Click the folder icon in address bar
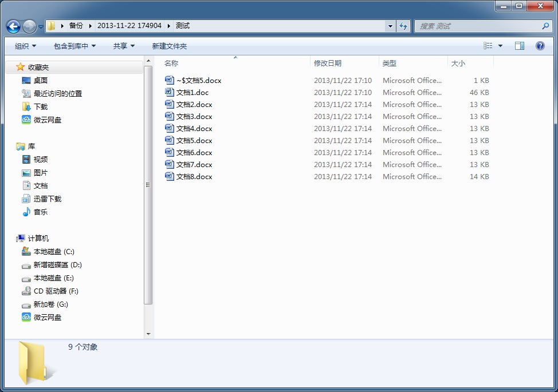 52,26
